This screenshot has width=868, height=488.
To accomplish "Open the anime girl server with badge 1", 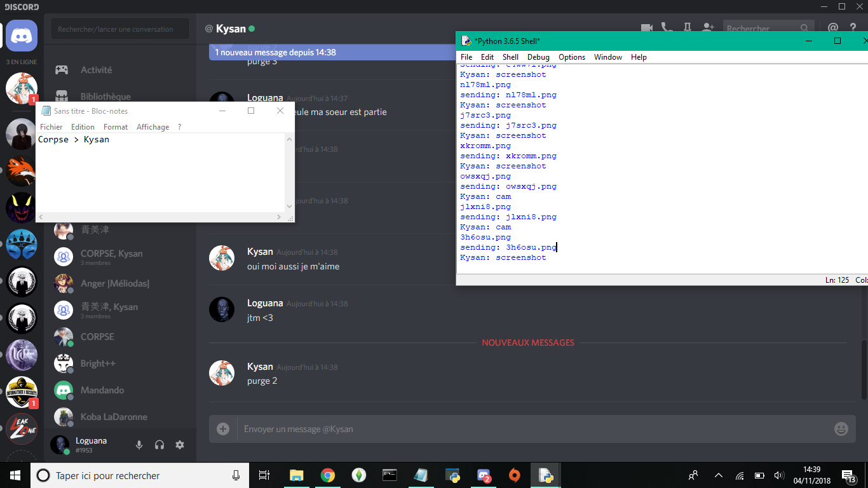I will pyautogui.click(x=22, y=88).
